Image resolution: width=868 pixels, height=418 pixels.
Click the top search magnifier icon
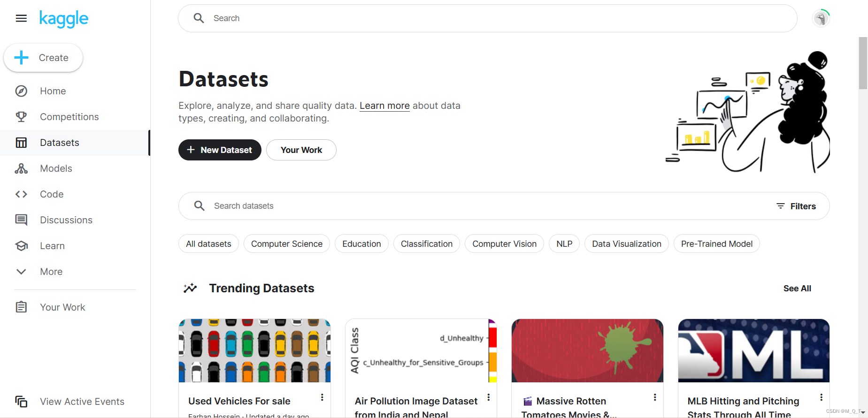(199, 18)
